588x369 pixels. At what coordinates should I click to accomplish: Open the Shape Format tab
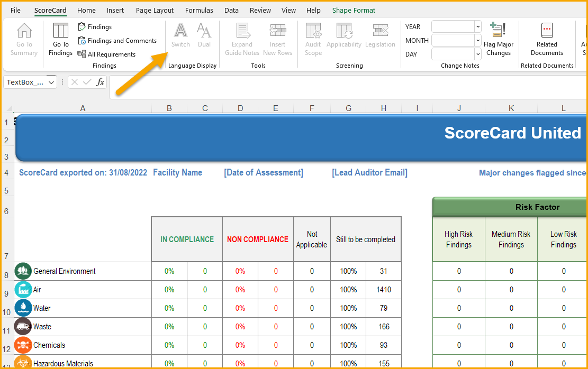coord(354,11)
